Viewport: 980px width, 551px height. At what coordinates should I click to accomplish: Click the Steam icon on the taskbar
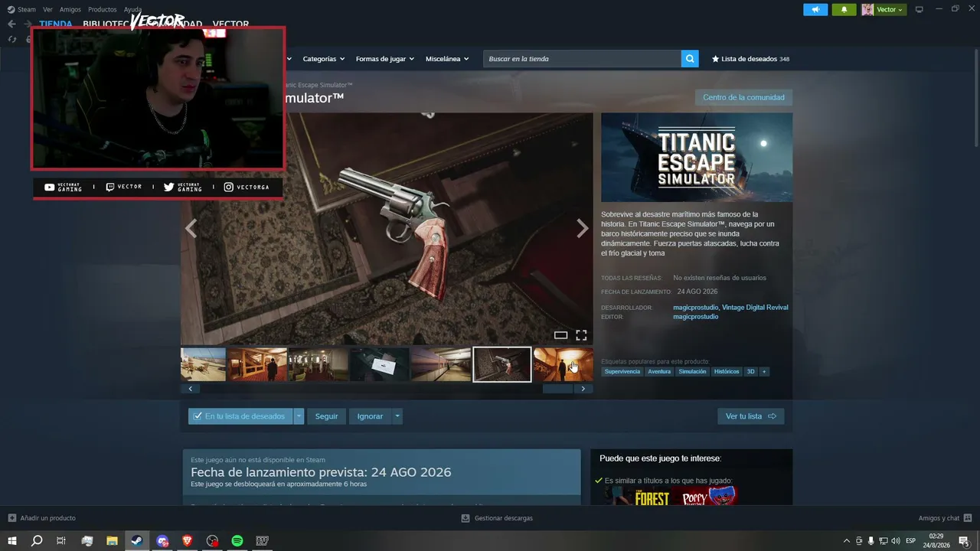click(x=137, y=541)
